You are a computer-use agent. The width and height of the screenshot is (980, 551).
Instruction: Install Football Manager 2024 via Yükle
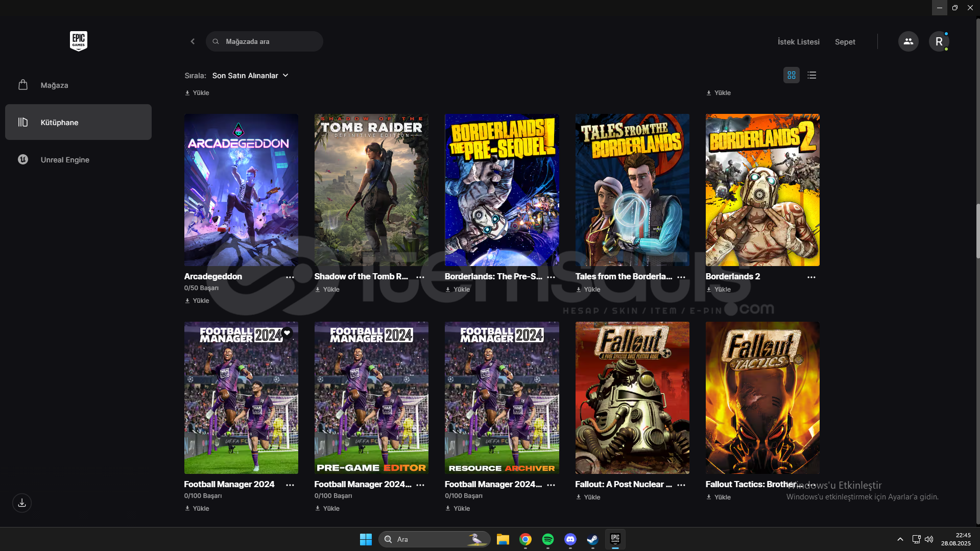click(x=197, y=509)
